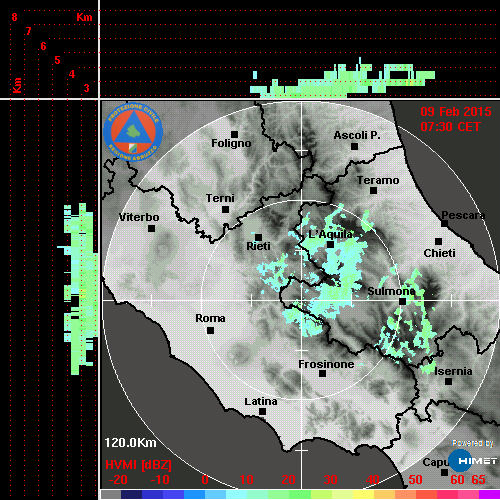Click the '5' km altitude label

click(x=57, y=60)
